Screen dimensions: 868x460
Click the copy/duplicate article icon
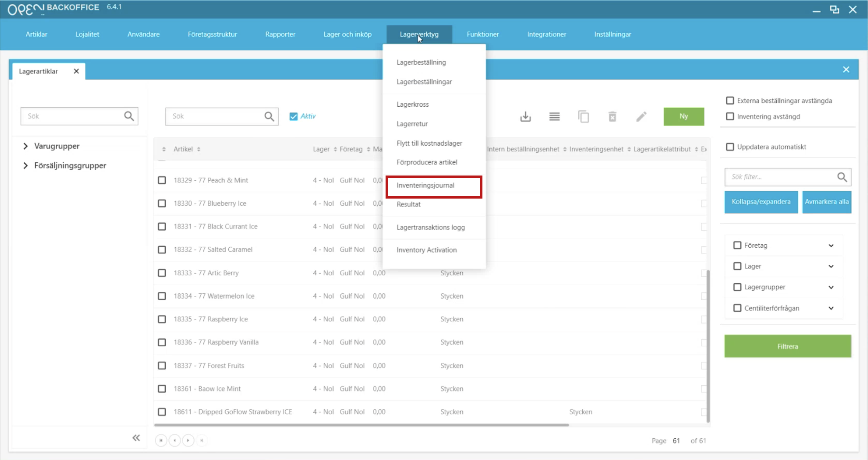[x=583, y=117]
